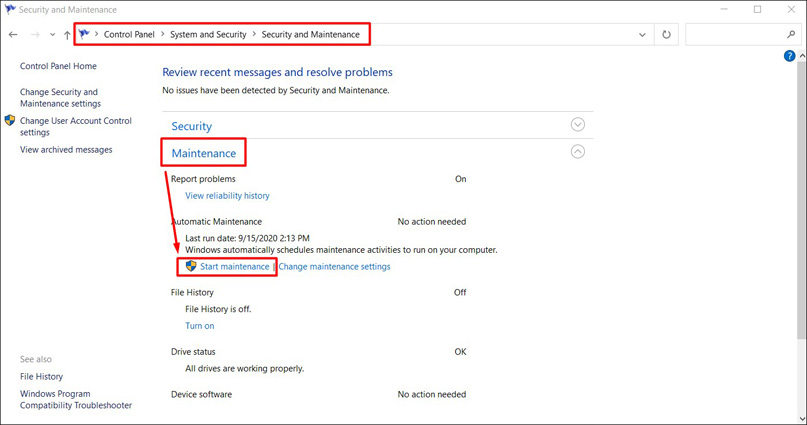Click the Security section heading

[x=191, y=126]
